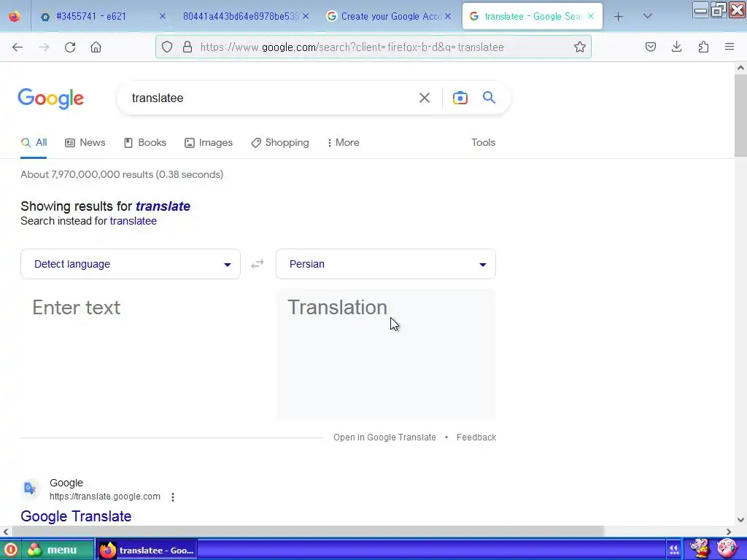Save page to Pocket
747x560 pixels.
coord(650,47)
